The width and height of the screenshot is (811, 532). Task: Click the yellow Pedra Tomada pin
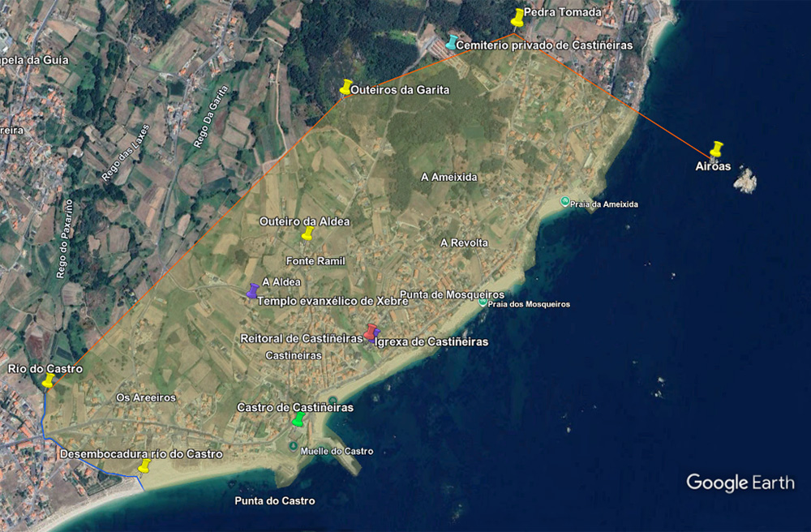(517, 17)
